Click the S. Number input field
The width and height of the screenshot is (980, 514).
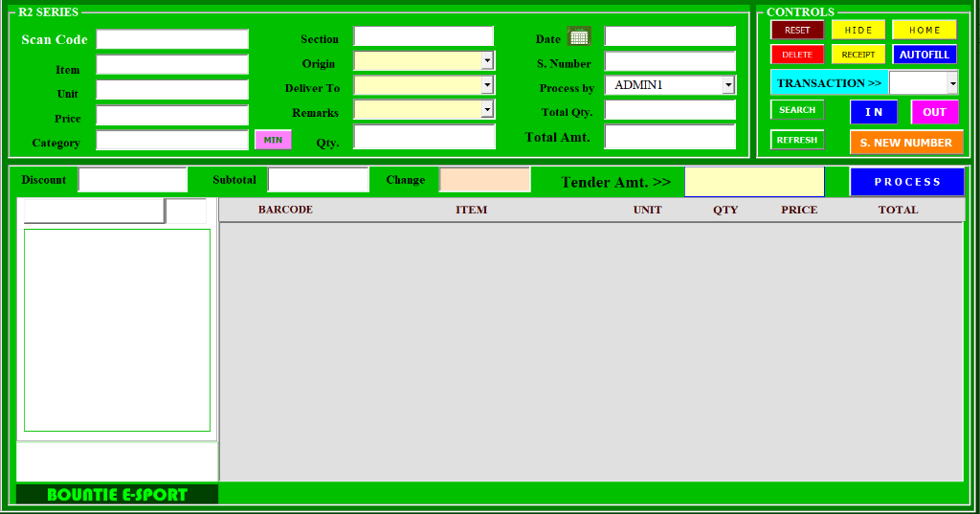tap(670, 60)
